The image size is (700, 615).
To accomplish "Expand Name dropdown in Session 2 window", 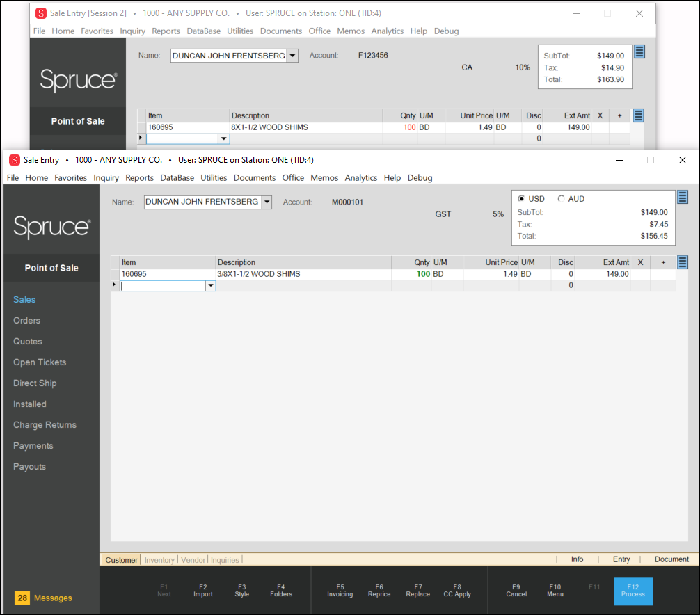I will tap(292, 56).
